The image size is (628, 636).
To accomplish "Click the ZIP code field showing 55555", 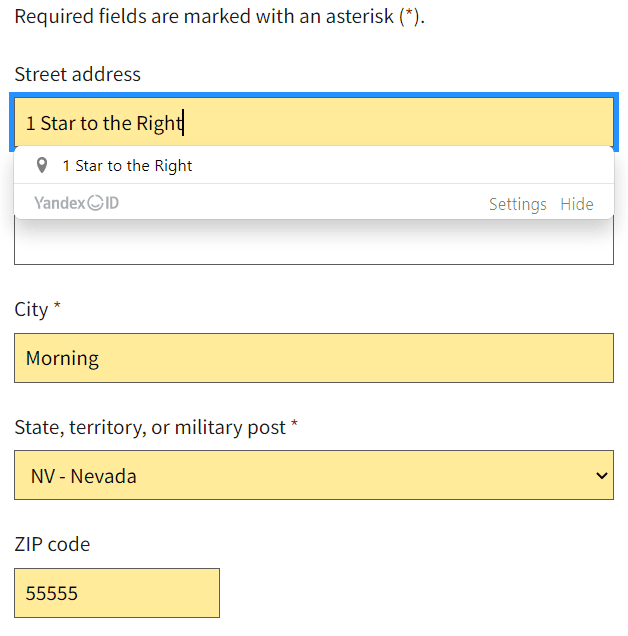I will click(117, 593).
